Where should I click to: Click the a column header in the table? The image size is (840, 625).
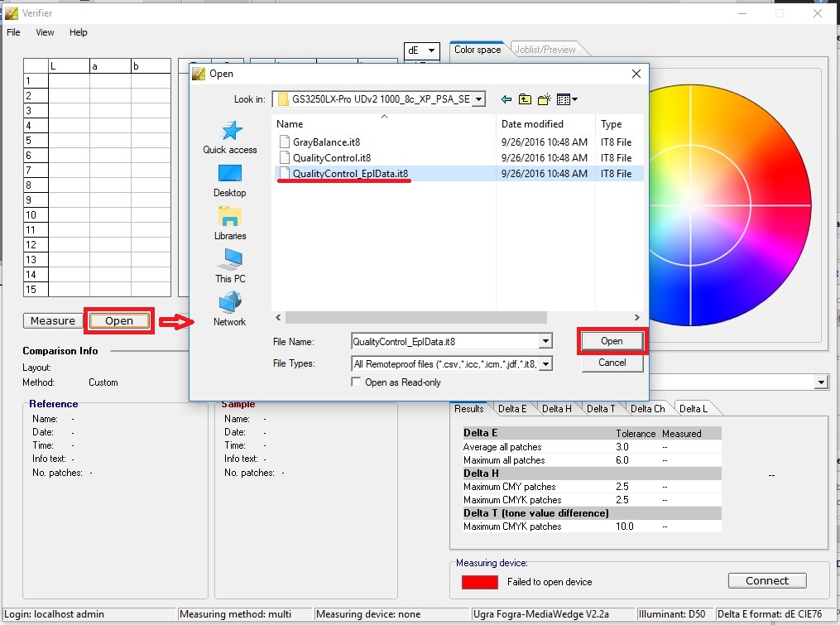coord(110,66)
